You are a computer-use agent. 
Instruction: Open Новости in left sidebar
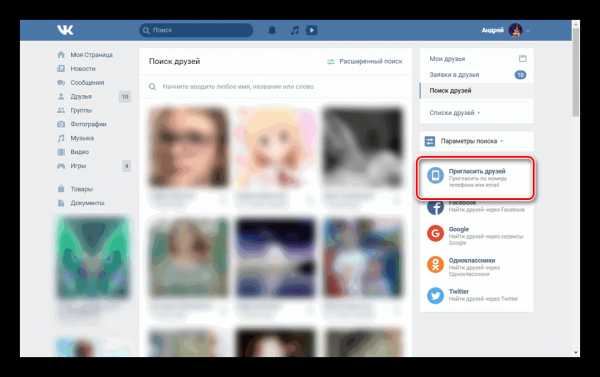coord(83,69)
